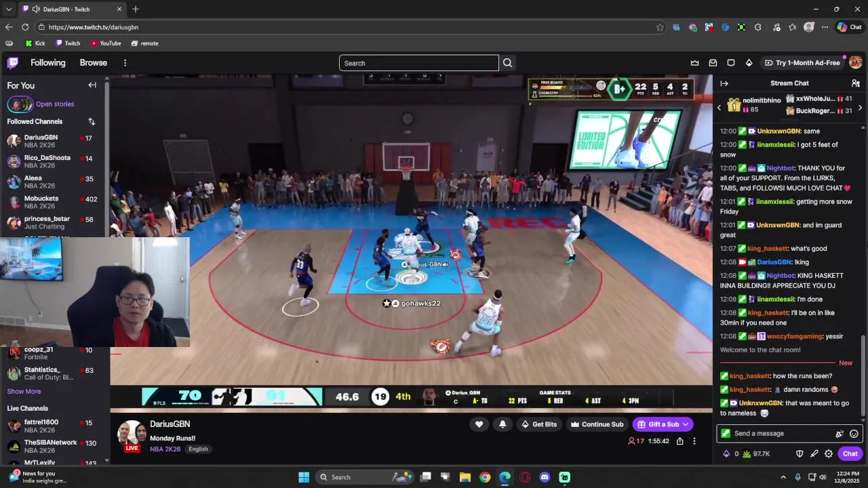Open the YouTube bookmark

106,43
